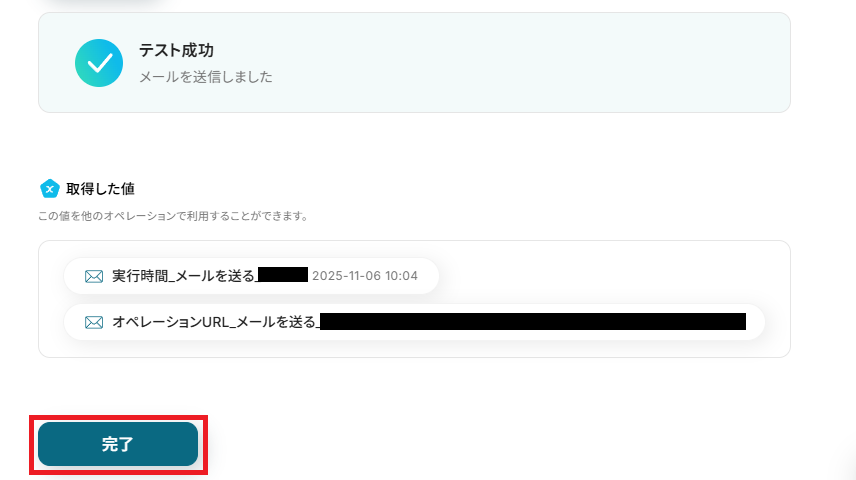Click the メールを送信しました message
This screenshot has height=480, width=856.
pos(205,77)
